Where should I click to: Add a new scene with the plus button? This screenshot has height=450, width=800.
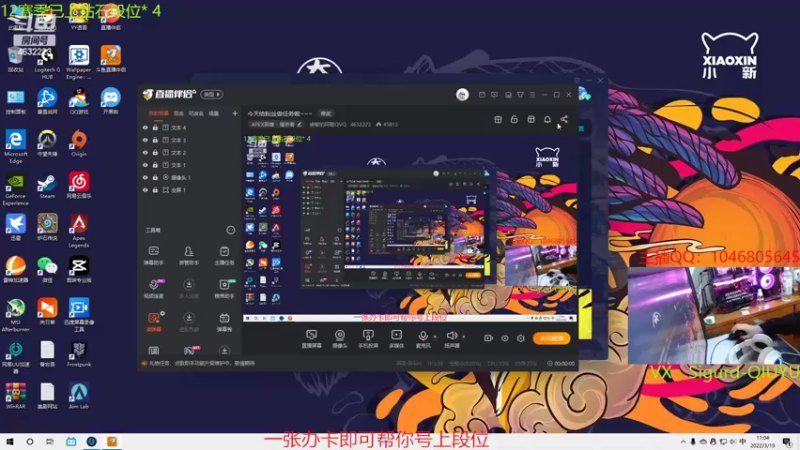pyautogui.click(x=235, y=113)
